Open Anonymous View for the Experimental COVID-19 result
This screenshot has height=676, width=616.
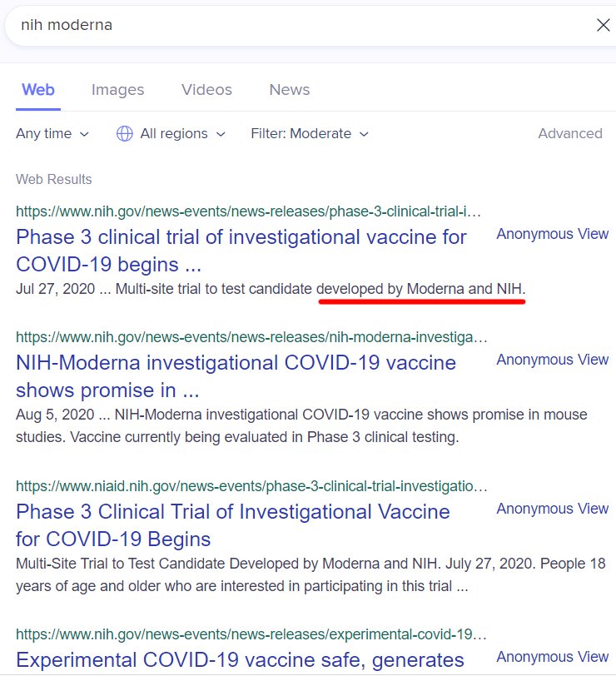(552, 657)
